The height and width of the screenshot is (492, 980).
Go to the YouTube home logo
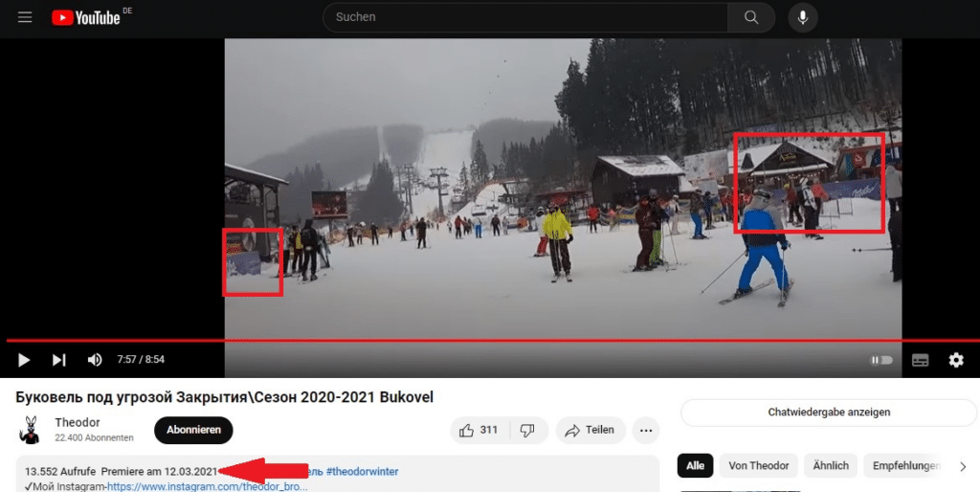[85, 18]
